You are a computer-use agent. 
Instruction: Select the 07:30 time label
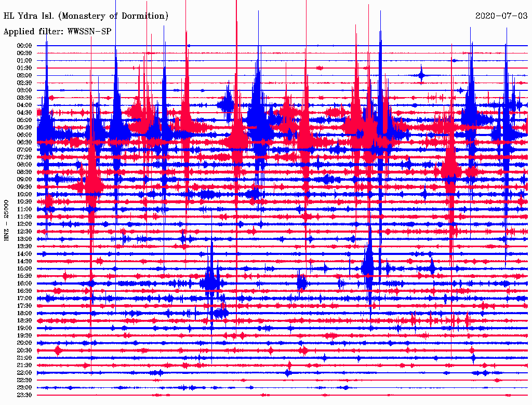click(24, 157)
